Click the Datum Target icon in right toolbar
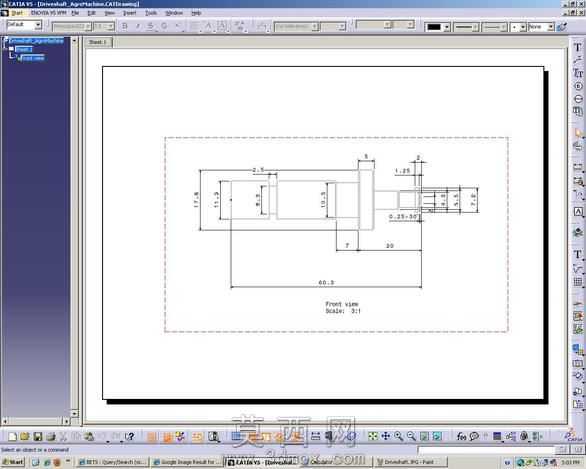Image resolution: width=586 pixels, height=469 pixels. click(578, 99)
